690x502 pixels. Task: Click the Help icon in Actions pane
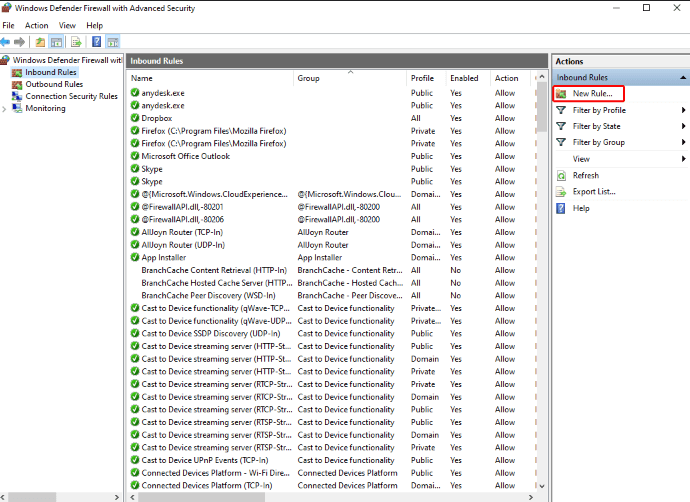[x=561, y=208]
